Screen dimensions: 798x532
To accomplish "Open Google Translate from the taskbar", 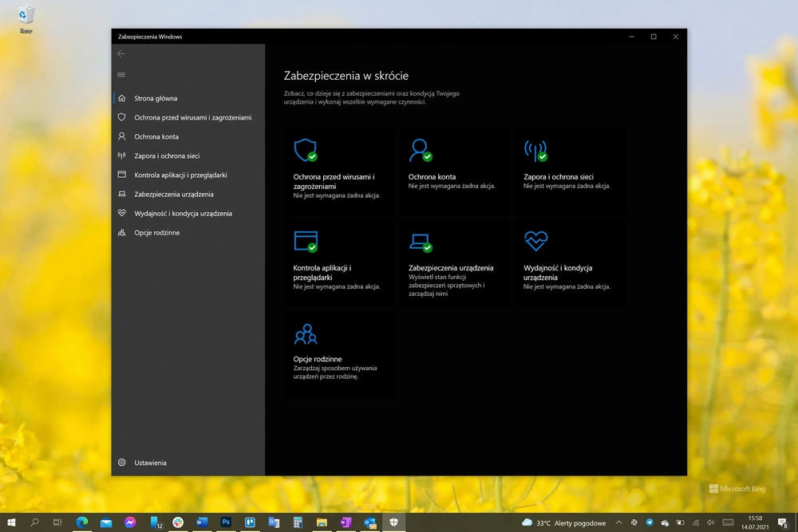I will coord(274,522).
